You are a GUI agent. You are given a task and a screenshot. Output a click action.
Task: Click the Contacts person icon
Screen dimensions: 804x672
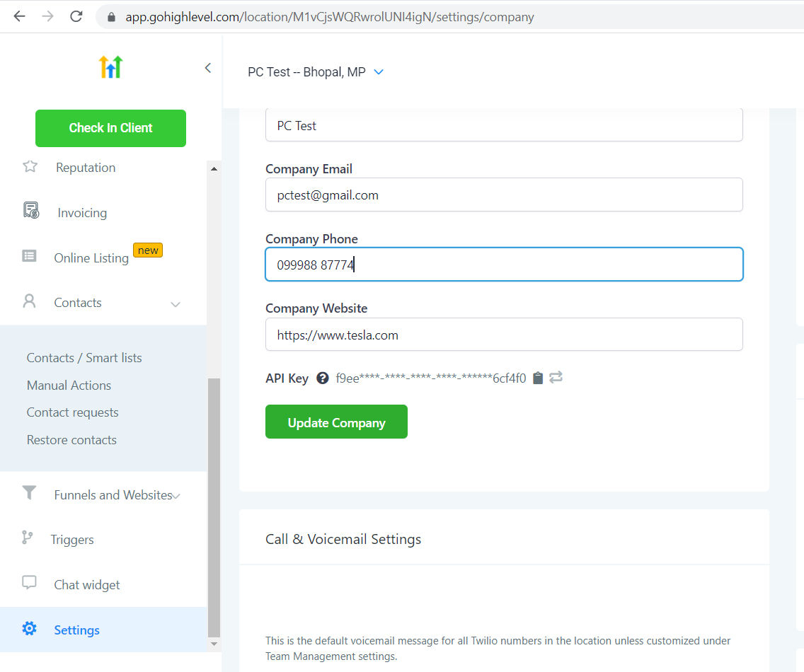click(29, 301)
